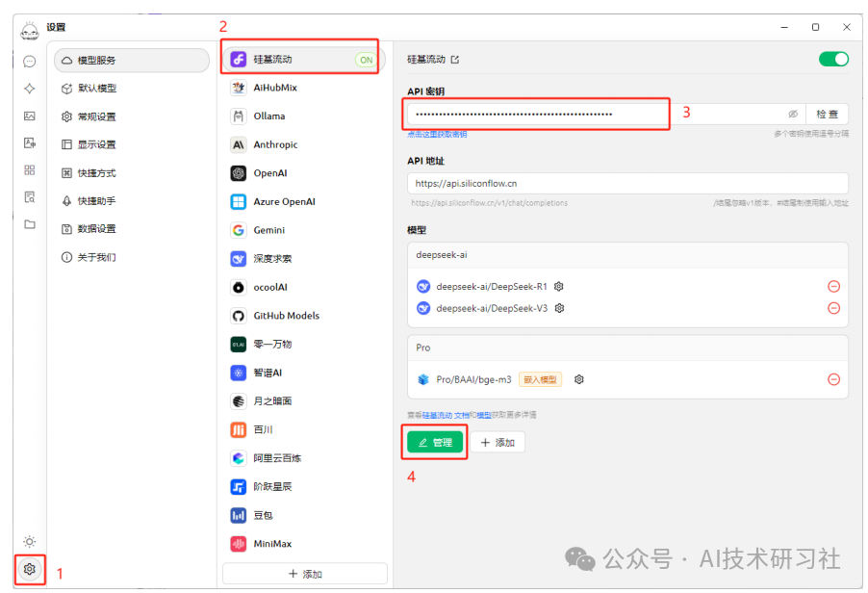
Task: Switch theme with the sun icon
Action: click(29, 541)
